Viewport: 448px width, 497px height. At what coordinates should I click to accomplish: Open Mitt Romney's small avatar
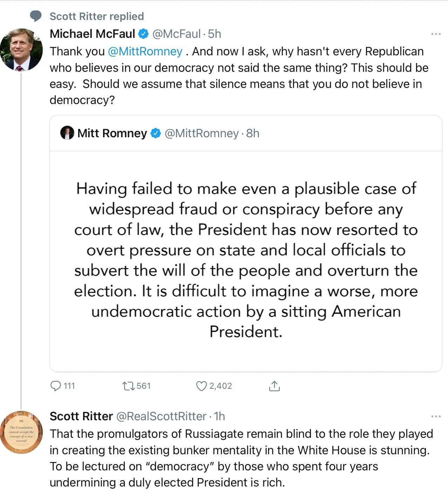pyautogui.click(x=67, y=133)
